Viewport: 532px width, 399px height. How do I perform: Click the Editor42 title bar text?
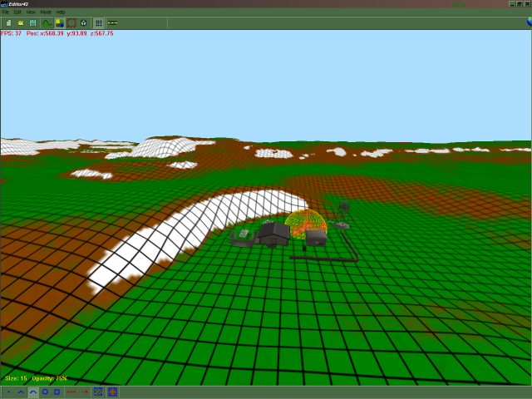click(18, 4)
